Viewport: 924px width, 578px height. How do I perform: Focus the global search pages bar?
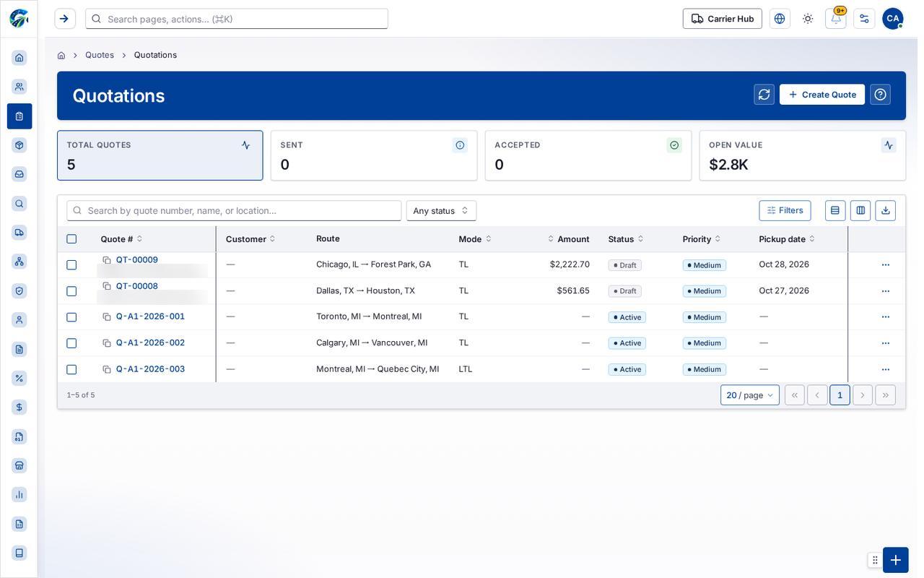(237, 19)
